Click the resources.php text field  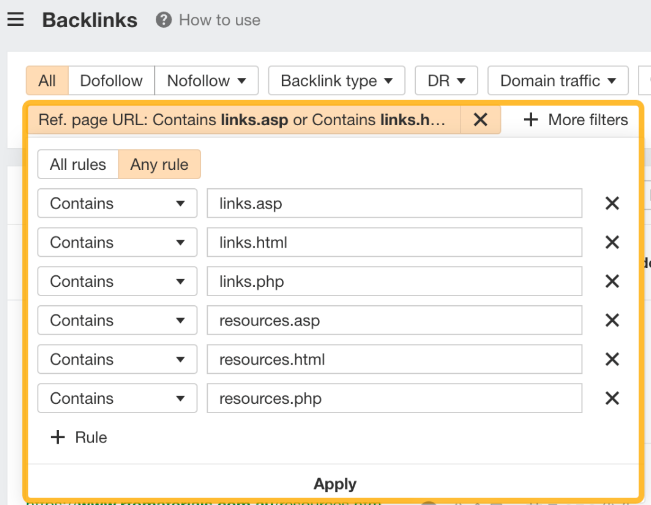394,398
